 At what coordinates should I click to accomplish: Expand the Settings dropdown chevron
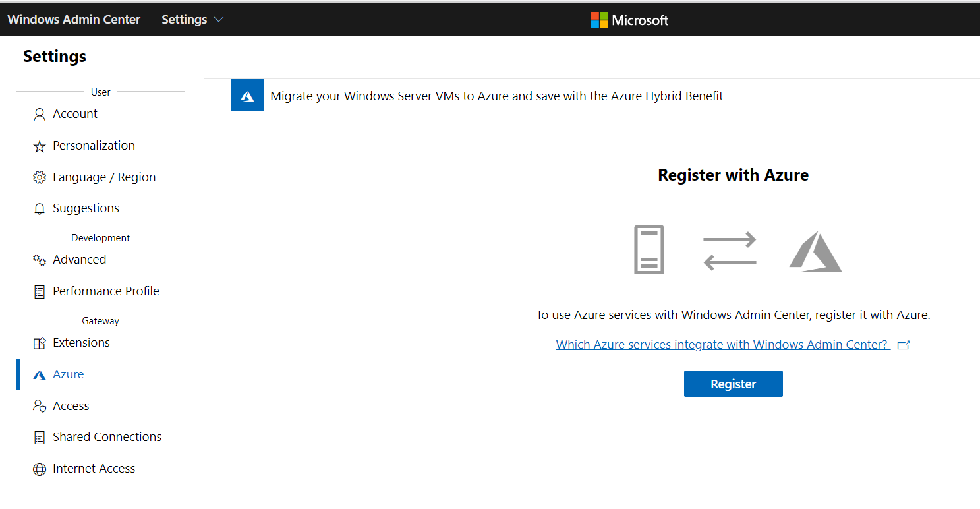pos(219,20)
